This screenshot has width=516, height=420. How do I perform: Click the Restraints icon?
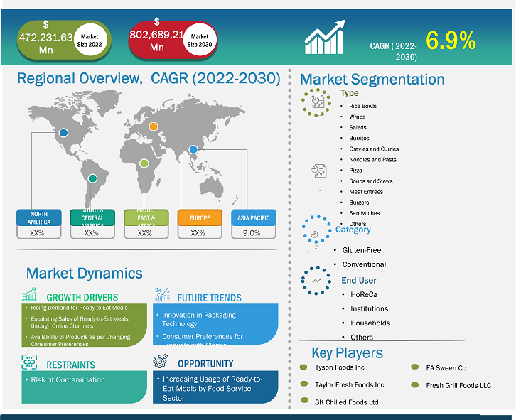point(29,362)
